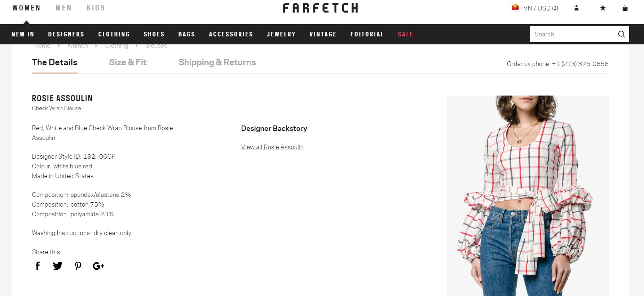644x296 pixels.
Task: Click inside the Search input field
Action: point(573,34)
